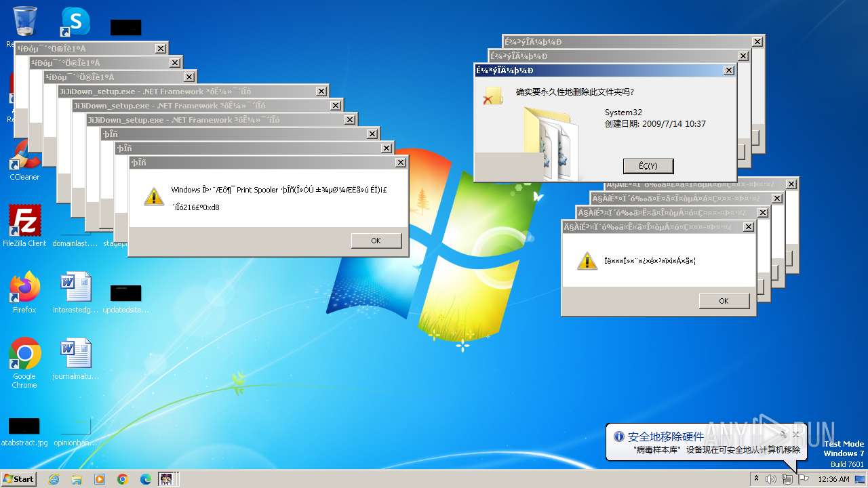Image resolution: width=868 pixels, height=488 pixels.
Task: Open Windows Media Player from the taskbar
Action: (100, 479)
